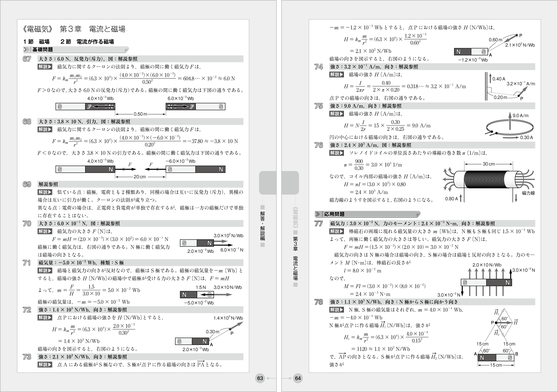This screenshot has width=558, height=392.
Task: Click the side label 解答・解説編
Action: [262, 226]
